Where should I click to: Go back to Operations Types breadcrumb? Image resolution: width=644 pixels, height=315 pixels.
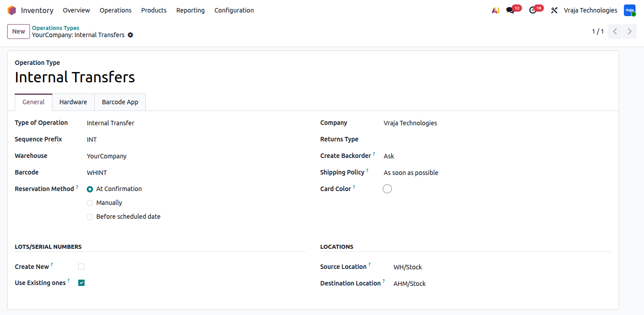(55, 28)
